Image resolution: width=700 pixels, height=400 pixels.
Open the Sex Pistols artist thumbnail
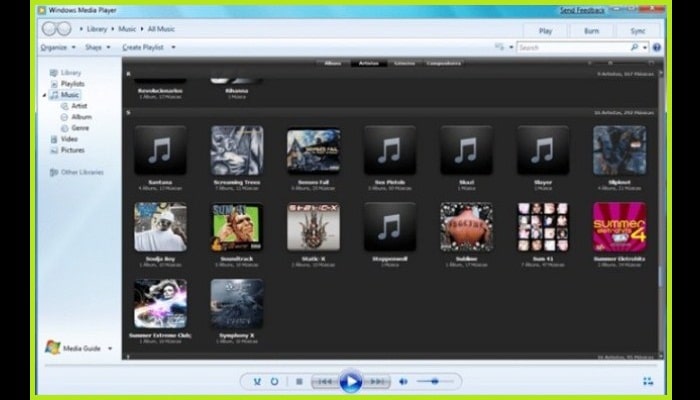click(390, 150)
